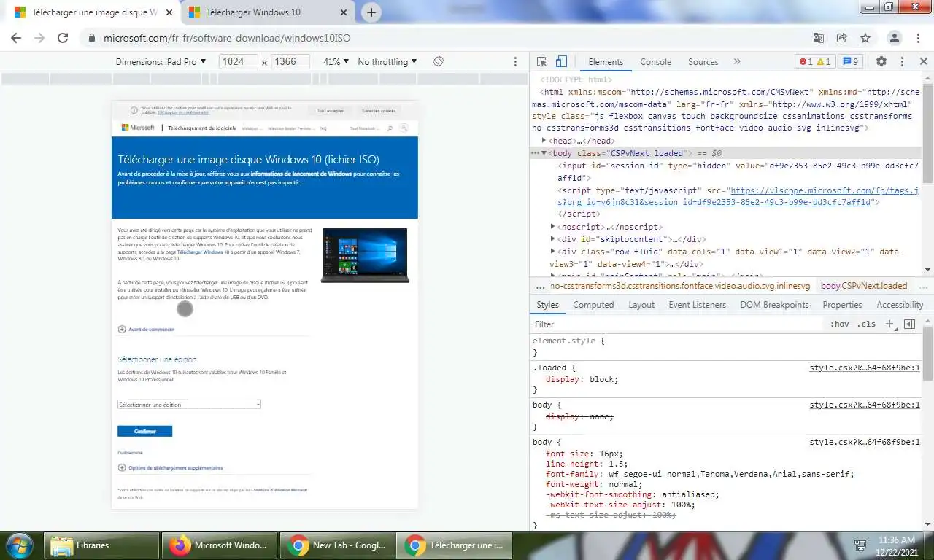
Task: Open the Chrome profile avatar
Action: [894, 38]
